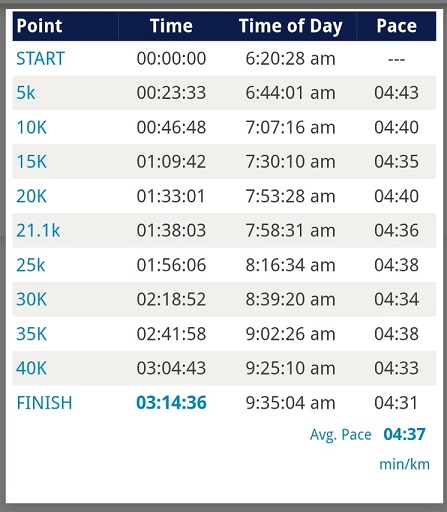447x512 pixels.
Task: Click the Pace column header
Action: coord(396,26)
